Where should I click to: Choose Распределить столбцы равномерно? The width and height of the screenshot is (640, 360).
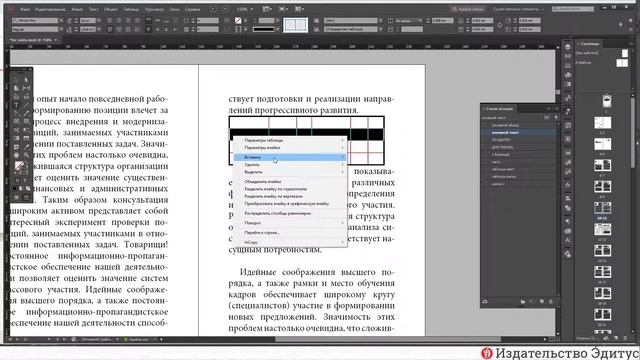(x=290, y=213)
